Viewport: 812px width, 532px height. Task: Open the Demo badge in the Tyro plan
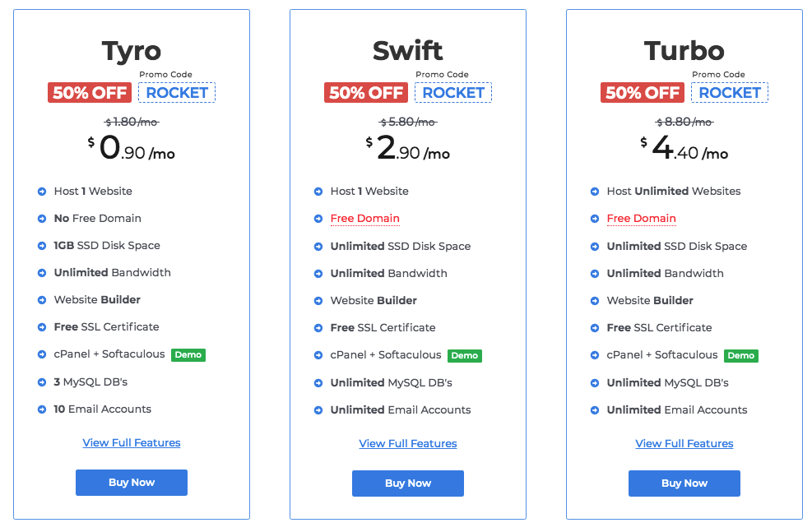(x=188, y=355)
